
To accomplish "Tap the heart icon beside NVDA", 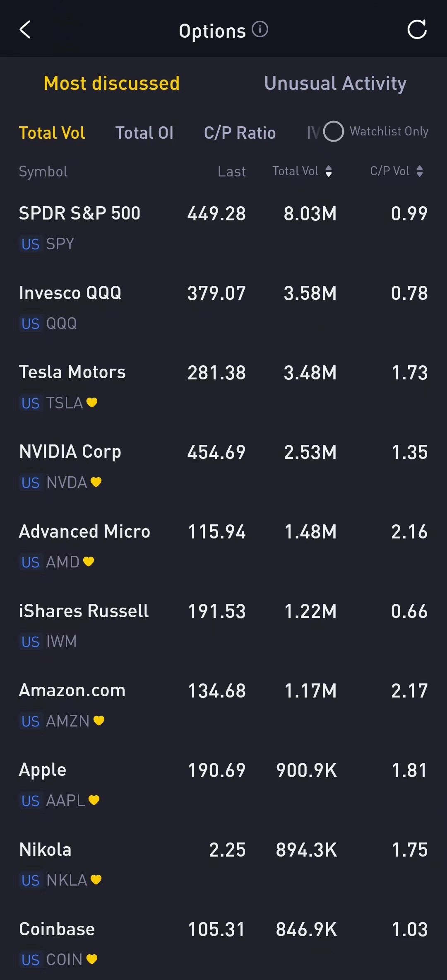I will [x=96, y=482].
